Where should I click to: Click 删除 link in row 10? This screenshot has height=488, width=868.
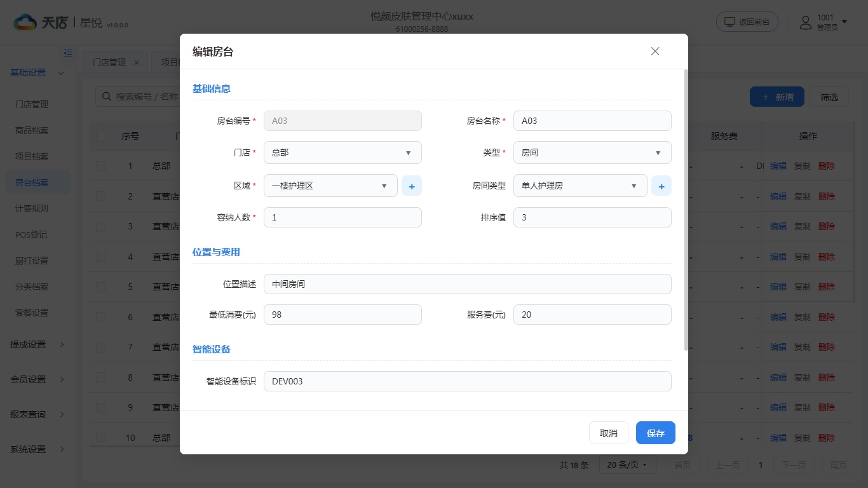tap(827, 438)
